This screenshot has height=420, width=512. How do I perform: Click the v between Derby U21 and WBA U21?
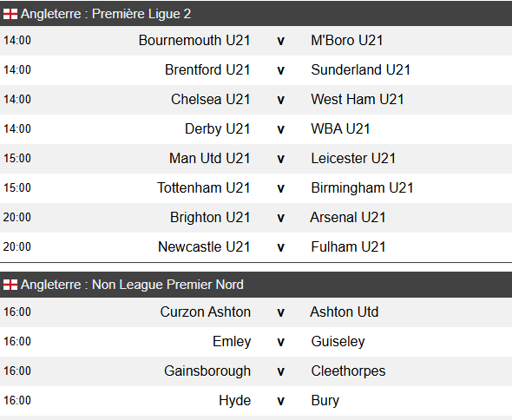(x=280, y=129)
